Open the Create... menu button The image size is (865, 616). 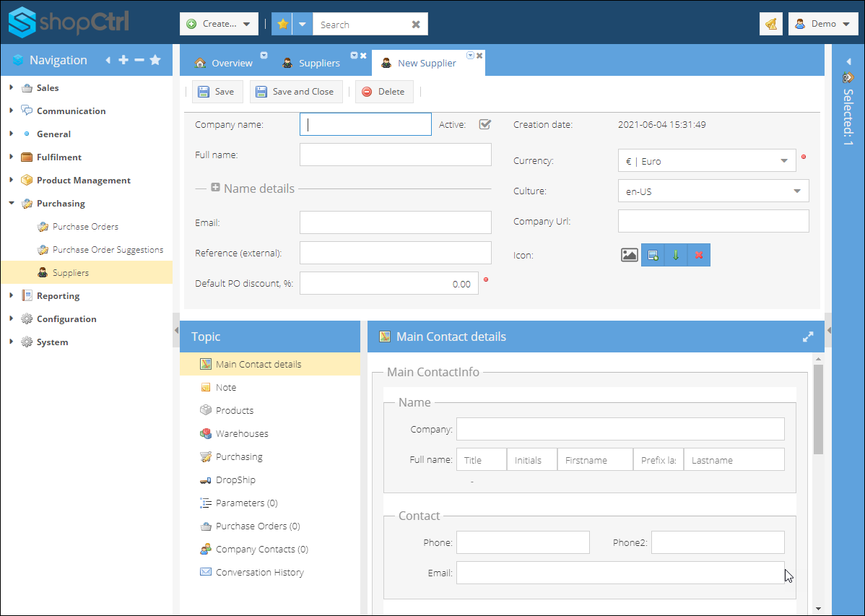pos(219,24)
